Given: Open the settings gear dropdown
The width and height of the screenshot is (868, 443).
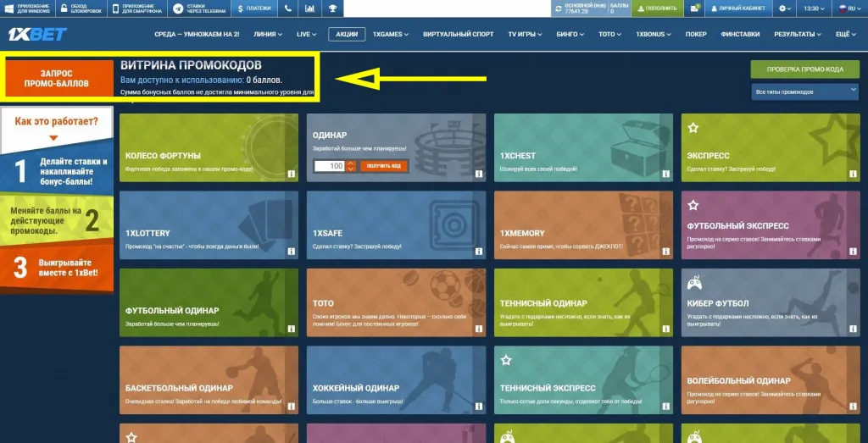Looking at the screenshot, I should click(x=784, y=8).
